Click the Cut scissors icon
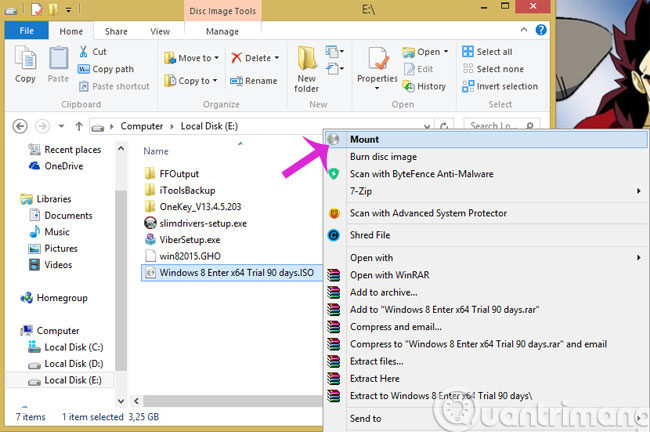The height and width of the screenshot is (432, 650). pyautogui.click(x=83, y=52)
